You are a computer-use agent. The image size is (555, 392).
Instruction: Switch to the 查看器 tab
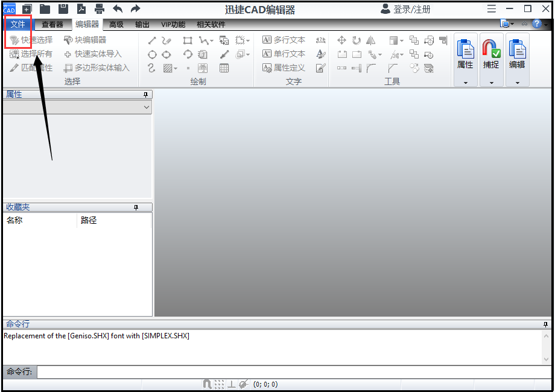coord(52,24)
